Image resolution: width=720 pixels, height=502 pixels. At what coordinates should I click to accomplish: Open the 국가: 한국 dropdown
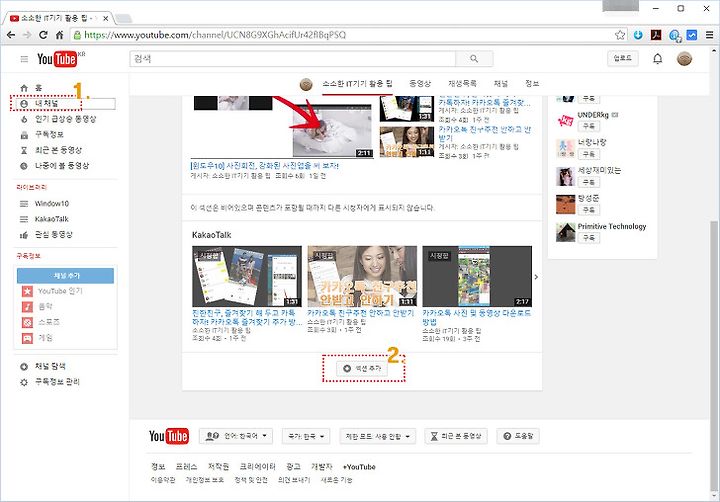(306, 436)
